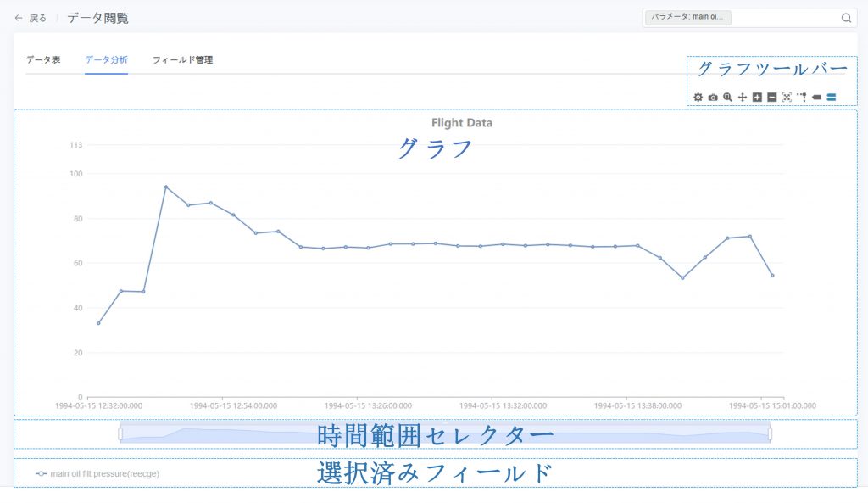Enable show closest data on hover
Viewport: 868px width, 503px height.
(x=816, y=98)
